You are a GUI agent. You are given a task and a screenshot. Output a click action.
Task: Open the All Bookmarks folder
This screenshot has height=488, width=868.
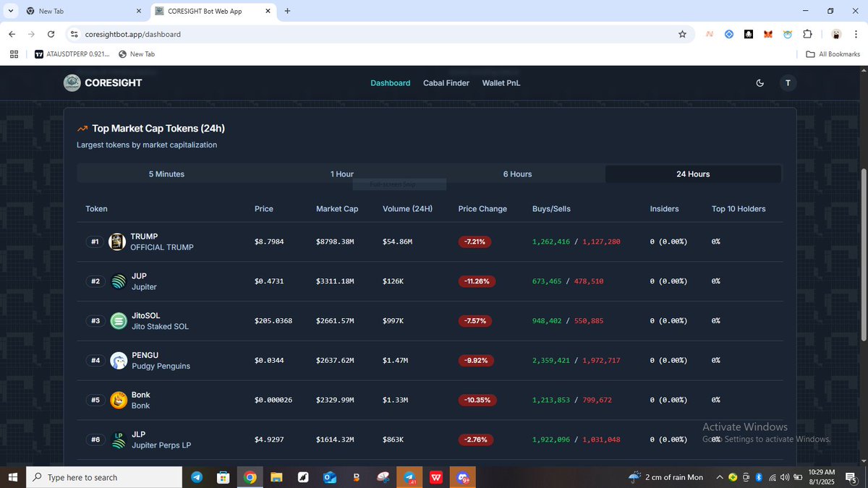[x=833, y=54]
